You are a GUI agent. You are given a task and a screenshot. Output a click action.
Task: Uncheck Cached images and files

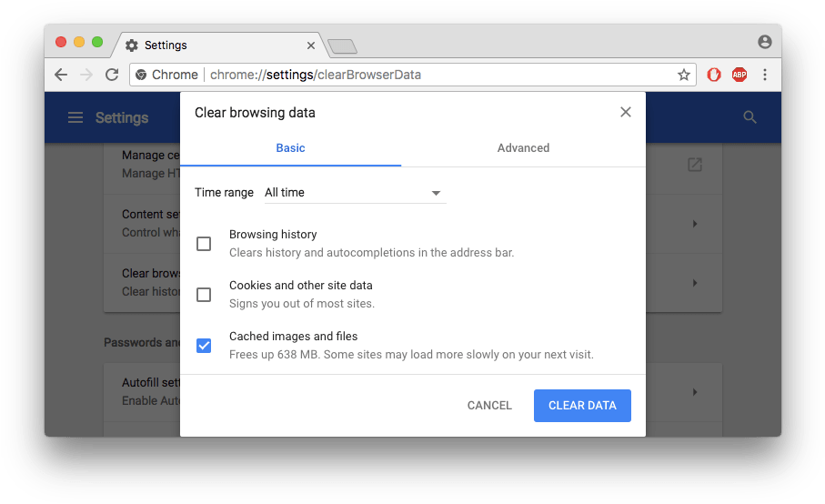pos(204,345)
